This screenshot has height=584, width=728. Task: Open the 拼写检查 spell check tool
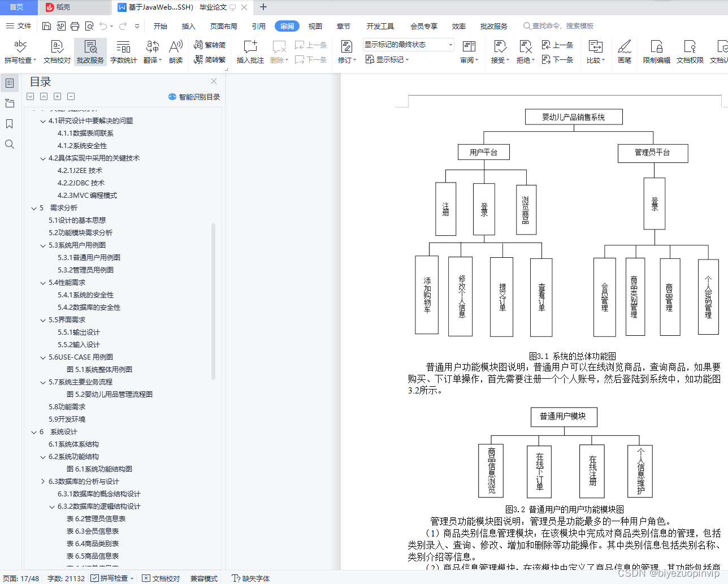20,51
